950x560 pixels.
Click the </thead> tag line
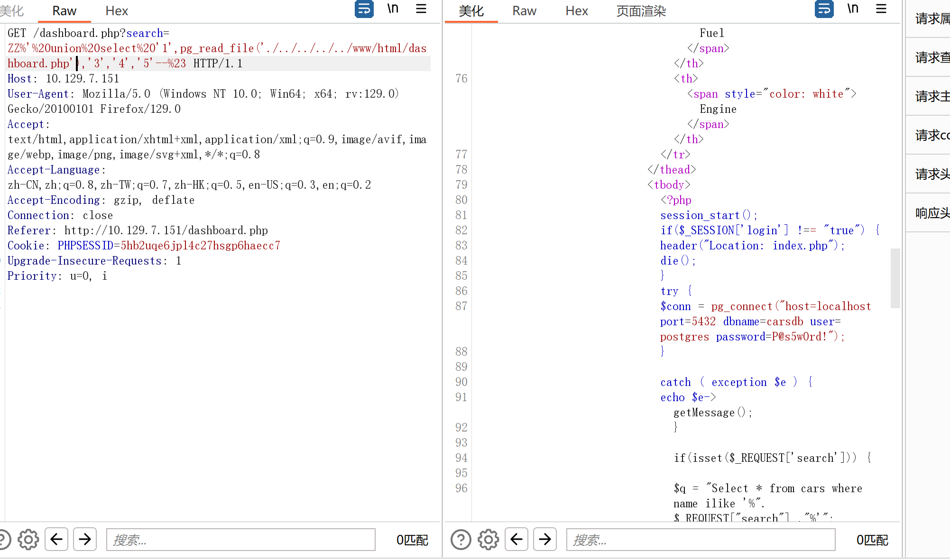[672, 170]
